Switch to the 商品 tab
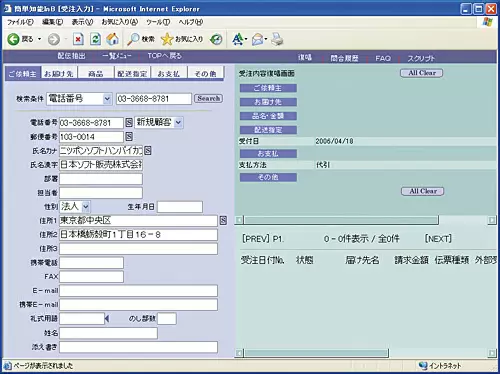The height and width of the screenshot is (374, 500). [96, 73]
